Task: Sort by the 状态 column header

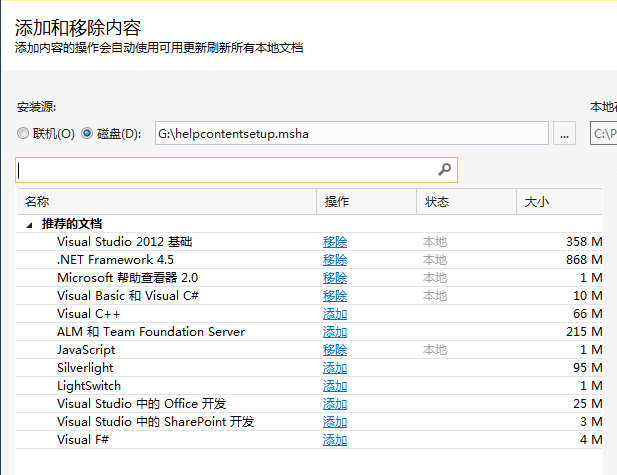Action: (466, 201)
